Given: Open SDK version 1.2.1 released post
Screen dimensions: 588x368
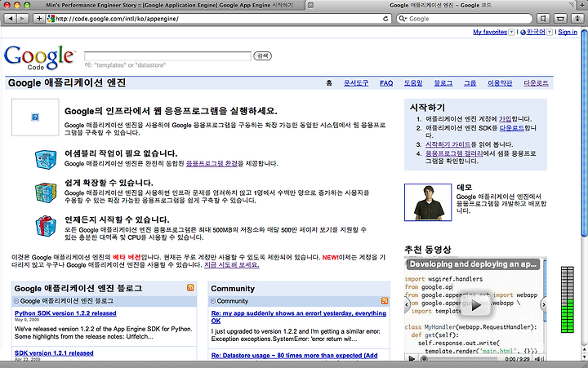Looking at the screenshot, I should coord(54,353).
